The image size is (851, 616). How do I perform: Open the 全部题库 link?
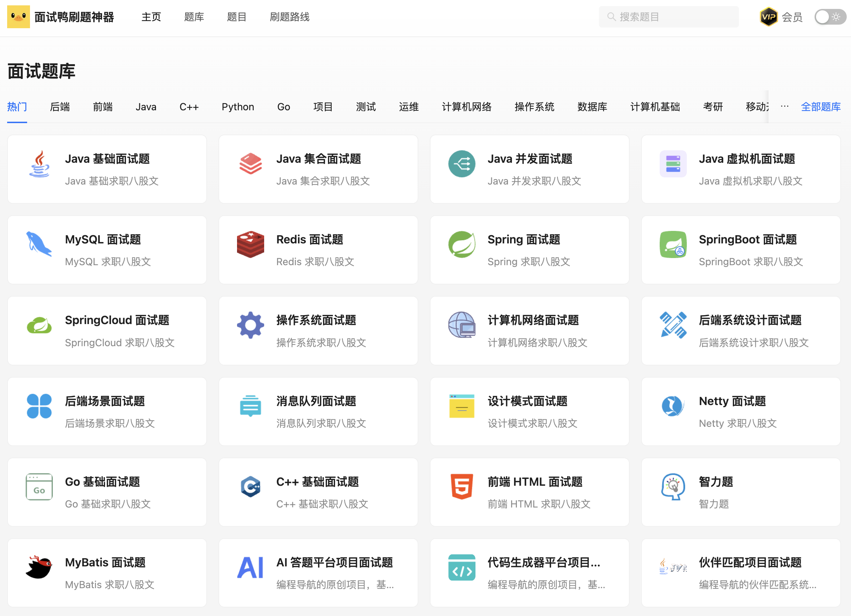pos(821,107)
